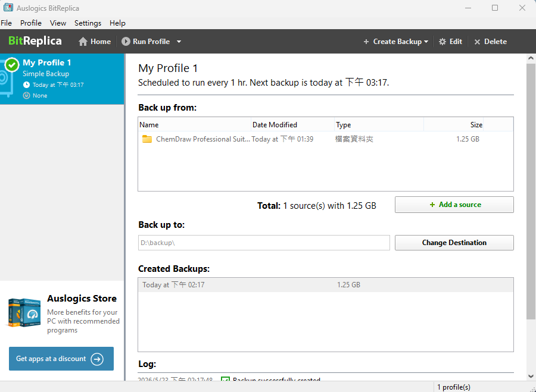Click the 'Total: 1 source(s) with 1.25 GB' text

pos(317,206)
